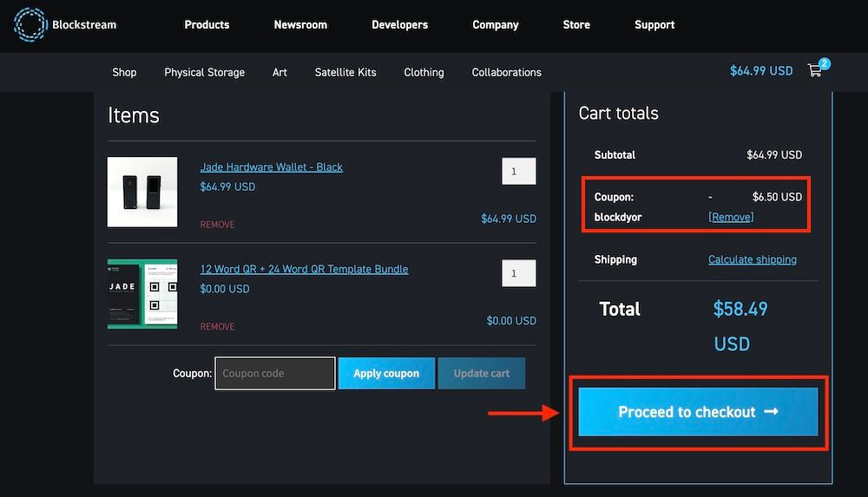Go to the Store page
Image resolution: width=868 pixels, height=497 pixels.
click(x=576, y=25)
